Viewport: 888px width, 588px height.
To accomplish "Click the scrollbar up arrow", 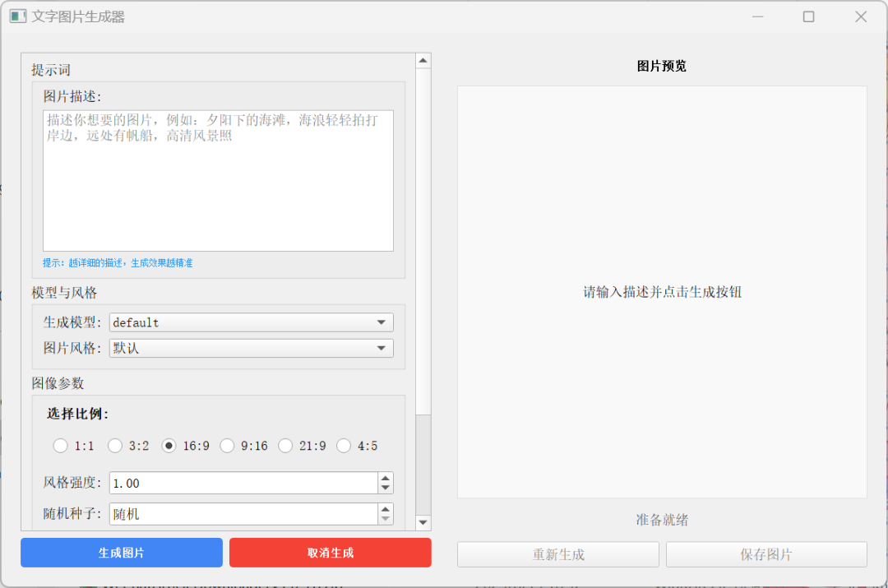I will pos(423,58).
